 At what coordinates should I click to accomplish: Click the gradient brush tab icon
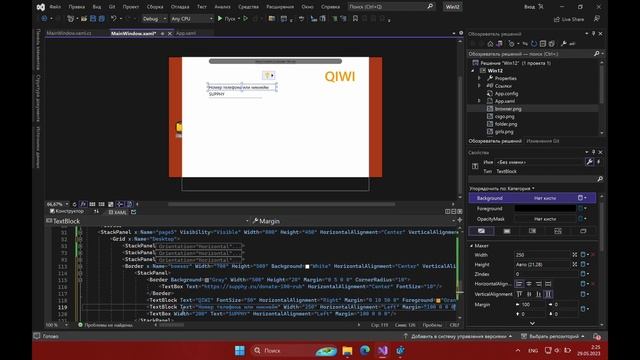coord(532,231)
